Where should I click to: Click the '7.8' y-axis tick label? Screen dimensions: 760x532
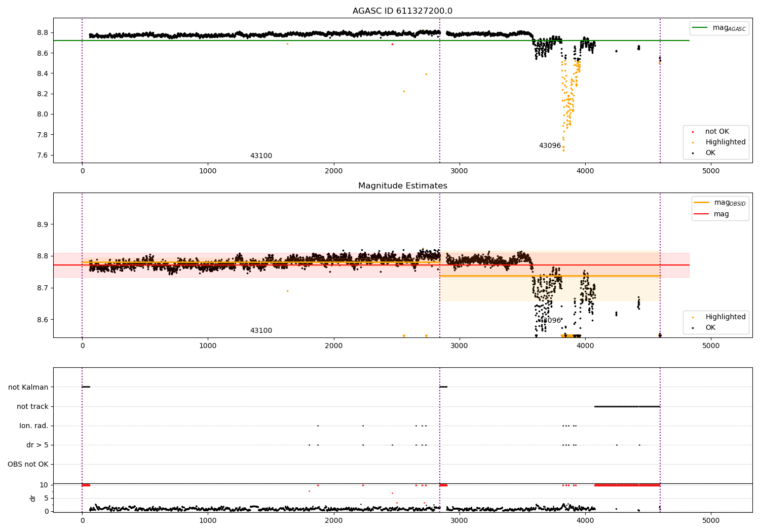point(43,135)
